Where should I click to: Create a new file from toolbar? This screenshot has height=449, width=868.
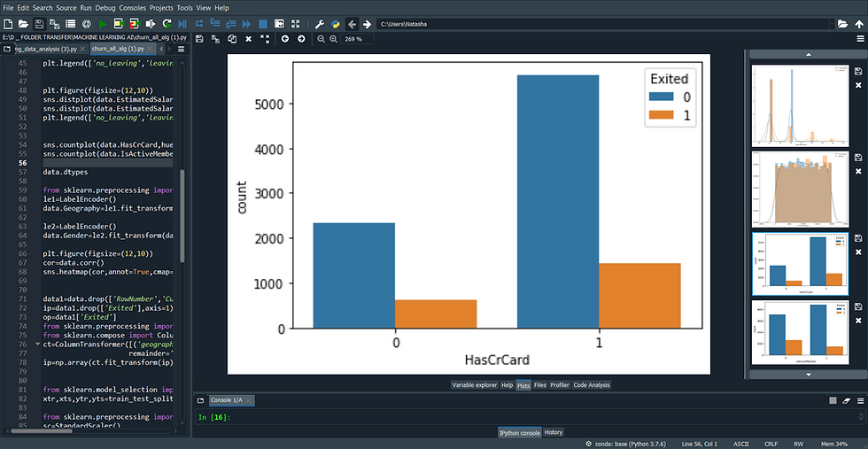[x=8, y=24]
